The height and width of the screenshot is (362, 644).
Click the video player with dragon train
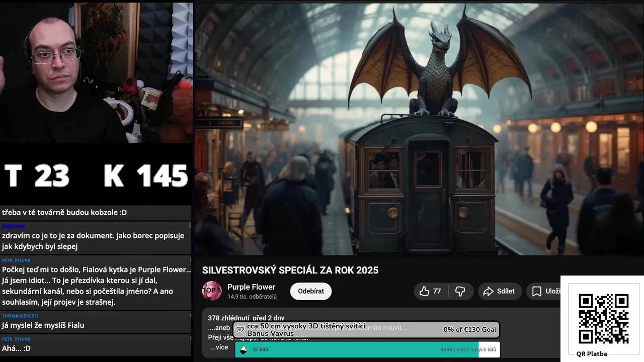tap(419, 129)
